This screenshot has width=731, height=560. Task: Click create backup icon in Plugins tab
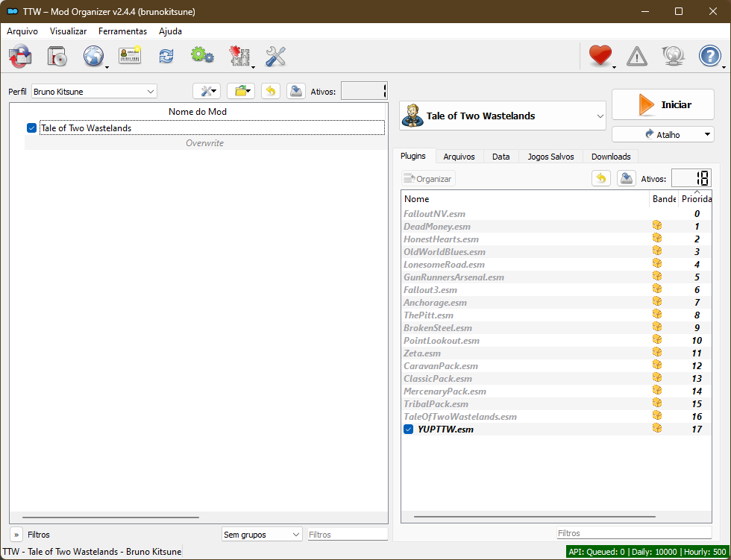(x=627, y=178)
